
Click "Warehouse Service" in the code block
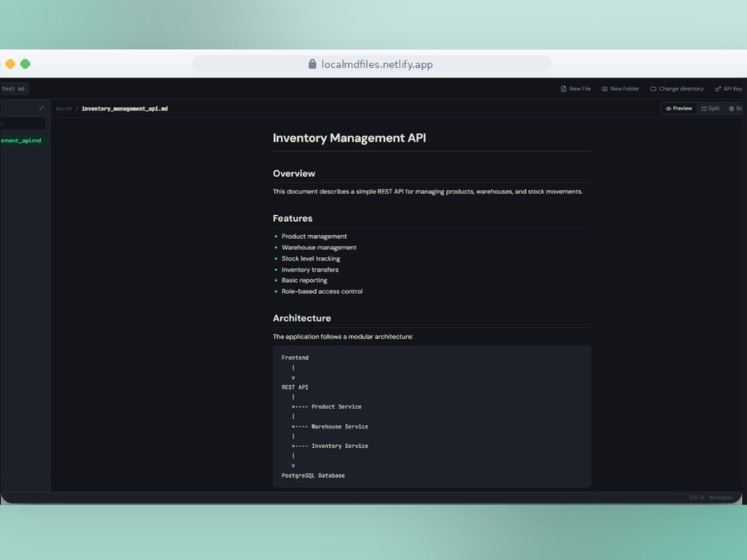(x=340, y=426)
